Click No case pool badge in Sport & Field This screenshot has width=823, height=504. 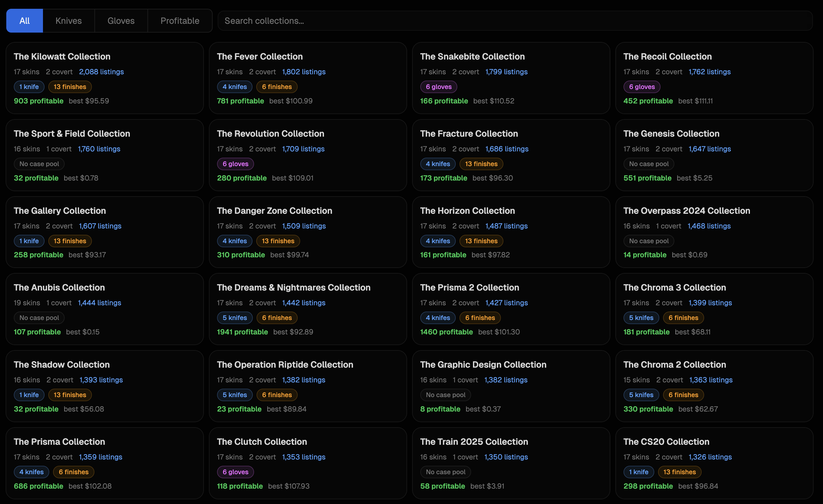tap(39, 164)
